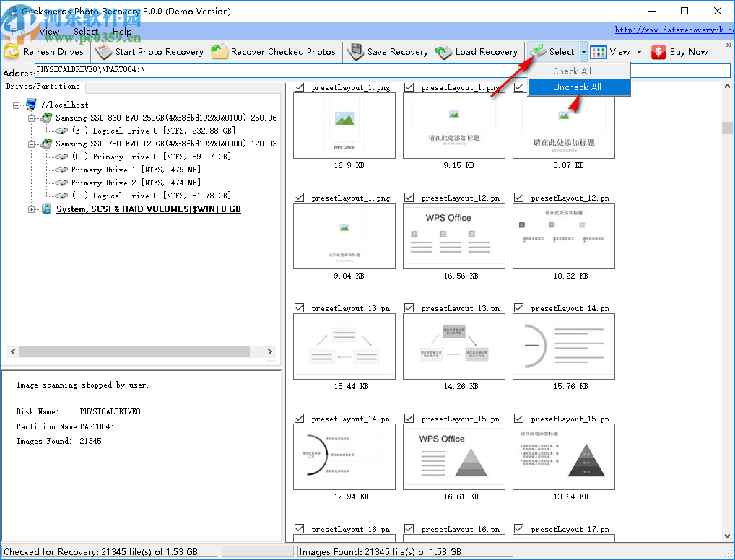Select the 12.94 KB presetLayout_14 thumbnail
The image size is (735, 560).
[x=344, y=456]
